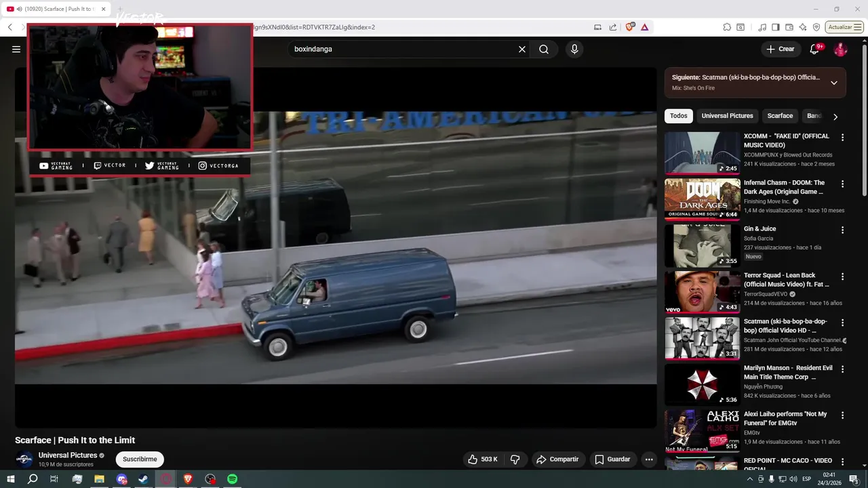Open Alexi Laiho Not My Funeral title

coord(785,418)
